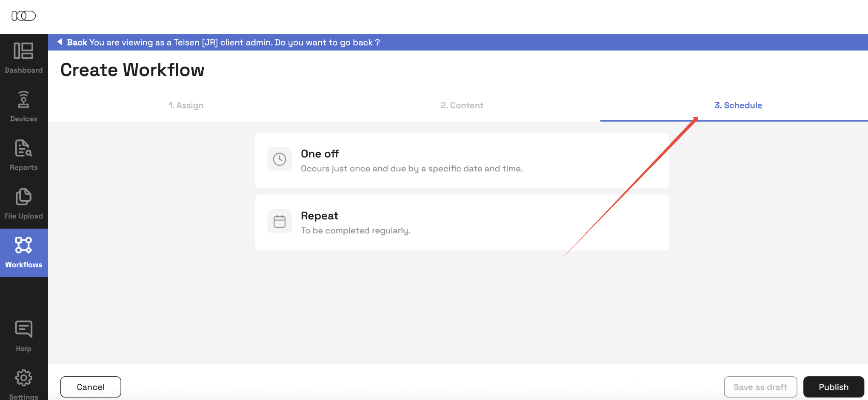Screen dimensions: 868x400
Task: Click the calendar icon for Repeat
Action: click(x=280, y=221)
